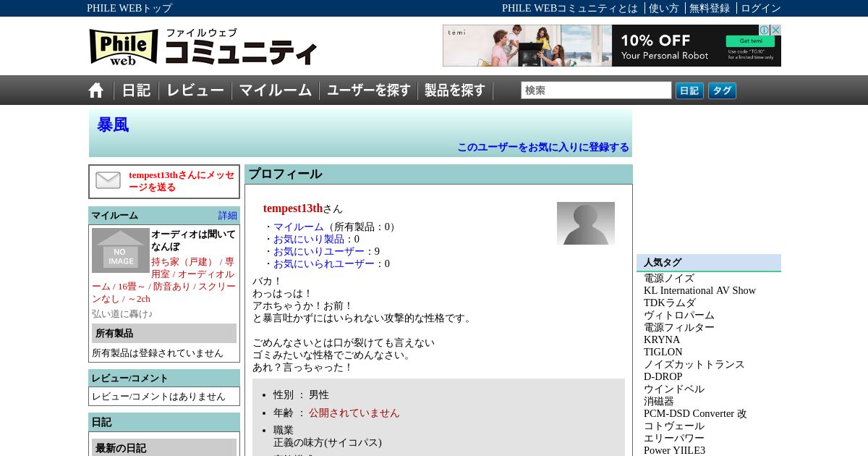The height and width of the screenshot is (456, 868).
Task: Click tempest13thさんにメッセージを送る link
Action: (182, 181)
